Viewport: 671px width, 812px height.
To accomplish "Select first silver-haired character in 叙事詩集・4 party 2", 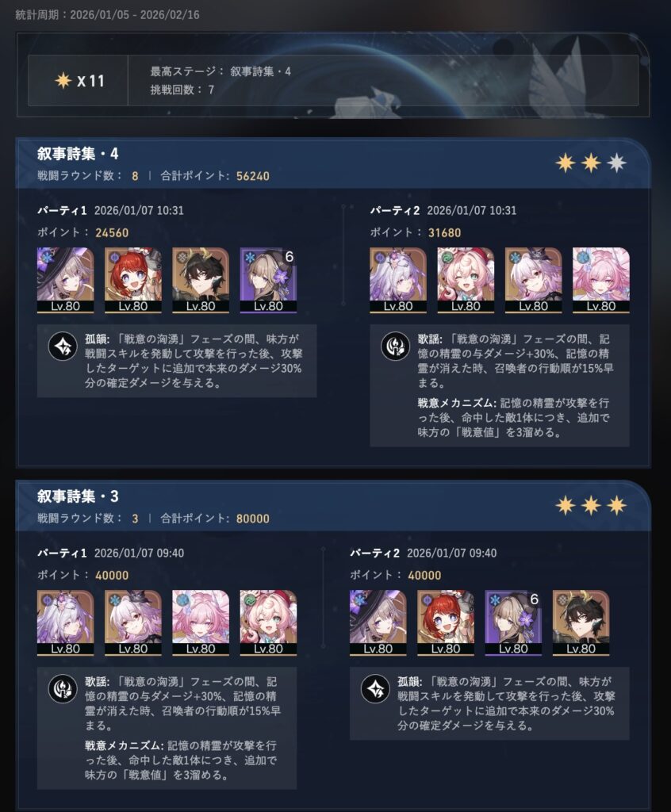I will pyautogui.click(x=398, y=280).
